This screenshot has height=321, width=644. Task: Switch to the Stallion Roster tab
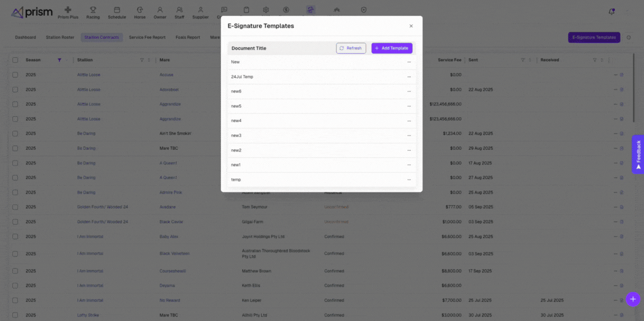pyautogui.click(x=59, y=38)
